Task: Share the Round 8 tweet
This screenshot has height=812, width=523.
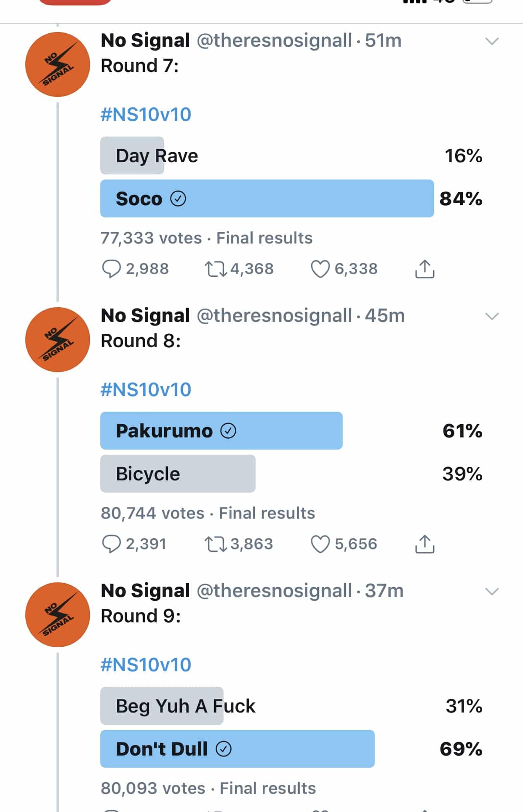Action: (424, 544)
